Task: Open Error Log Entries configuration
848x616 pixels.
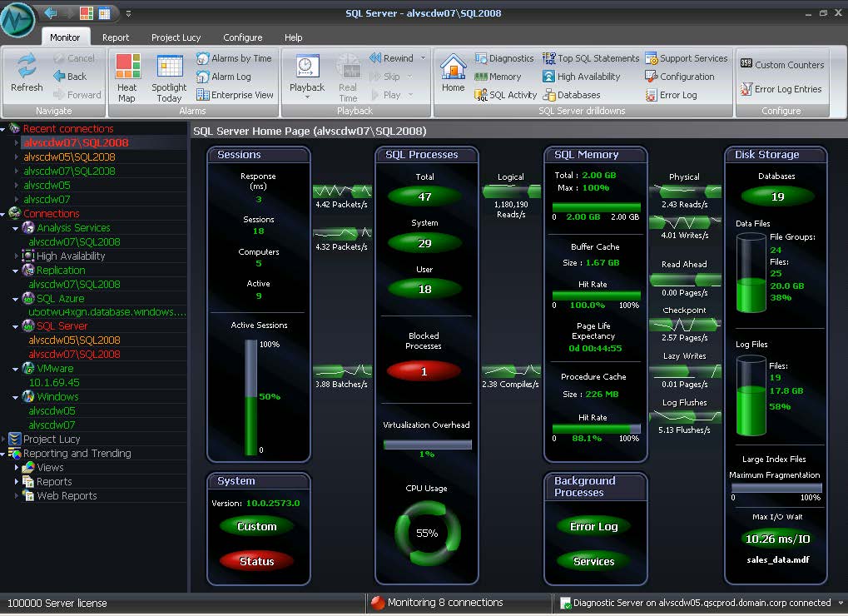Action: tap(781, 89)
